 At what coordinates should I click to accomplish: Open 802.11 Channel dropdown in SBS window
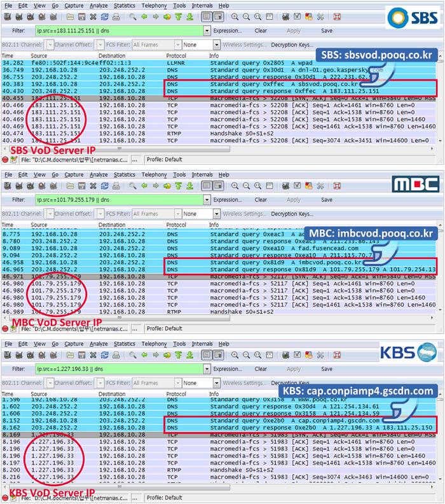click(x=50, y=45)
